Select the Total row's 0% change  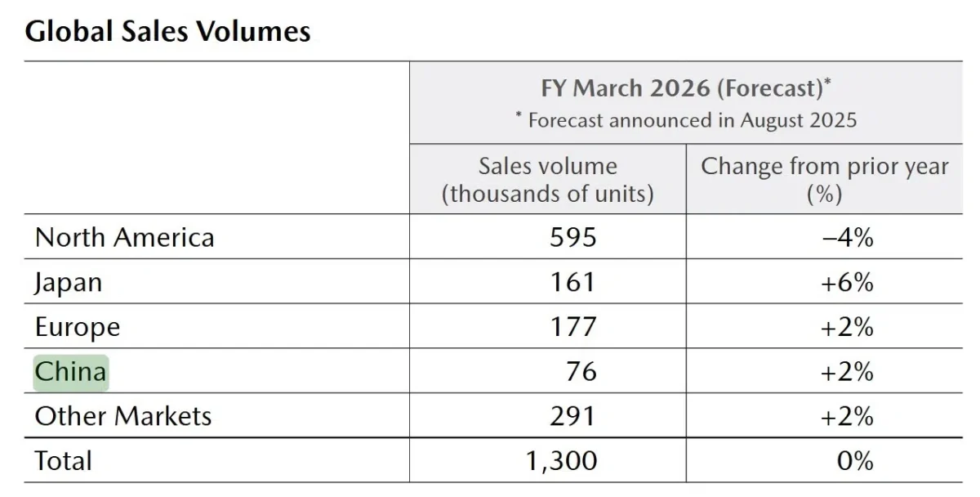point(855,460)
